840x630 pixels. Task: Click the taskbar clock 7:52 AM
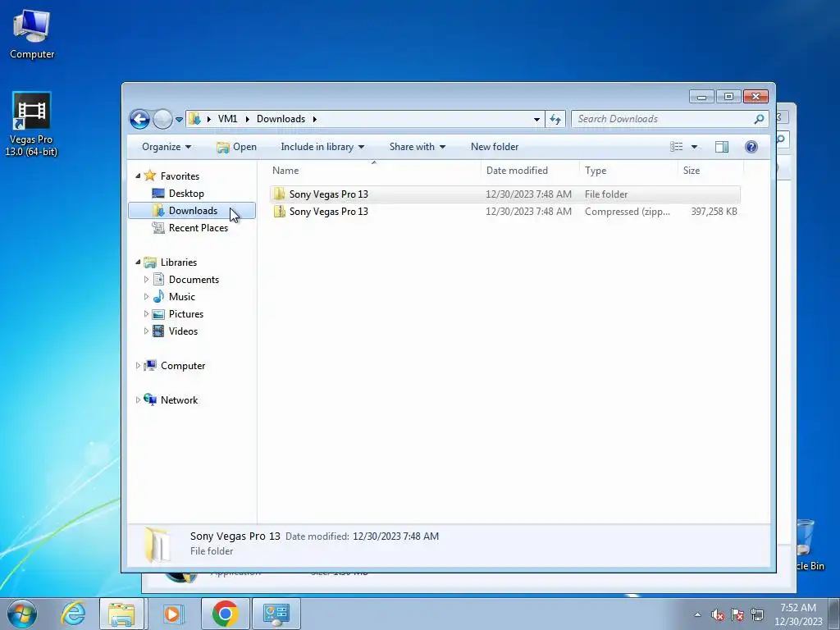[798, 614]
